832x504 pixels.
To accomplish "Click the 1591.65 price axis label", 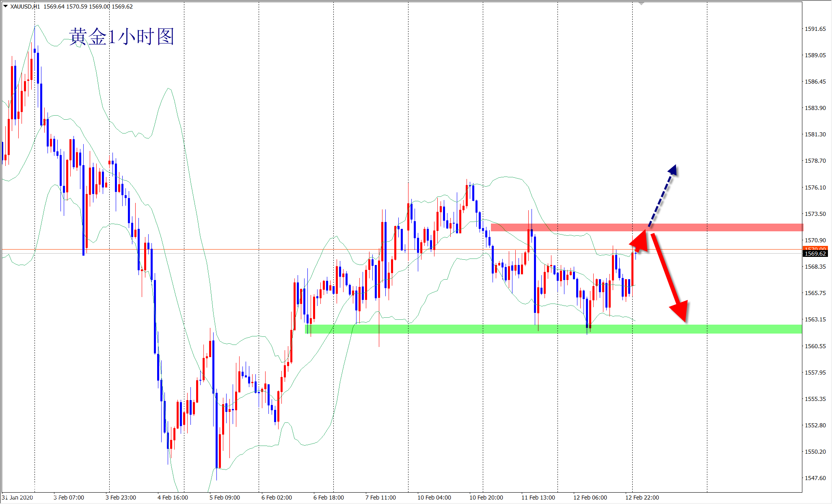I will click(815, 29).
